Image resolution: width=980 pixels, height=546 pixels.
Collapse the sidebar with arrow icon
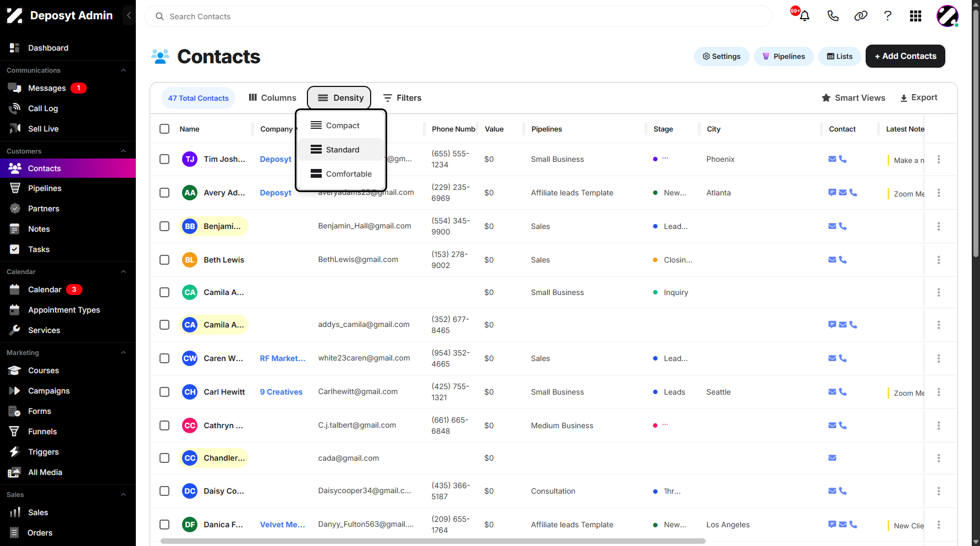129,15
